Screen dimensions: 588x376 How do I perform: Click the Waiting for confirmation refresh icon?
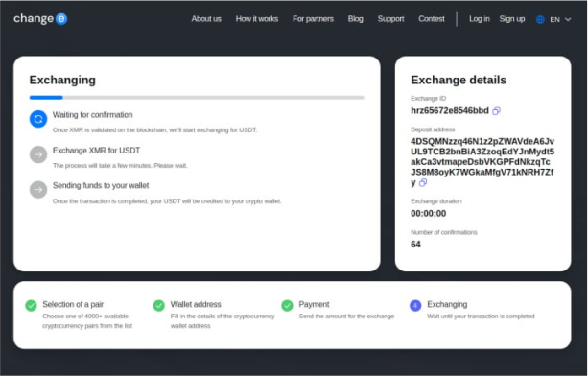click(x=38, y=119)
